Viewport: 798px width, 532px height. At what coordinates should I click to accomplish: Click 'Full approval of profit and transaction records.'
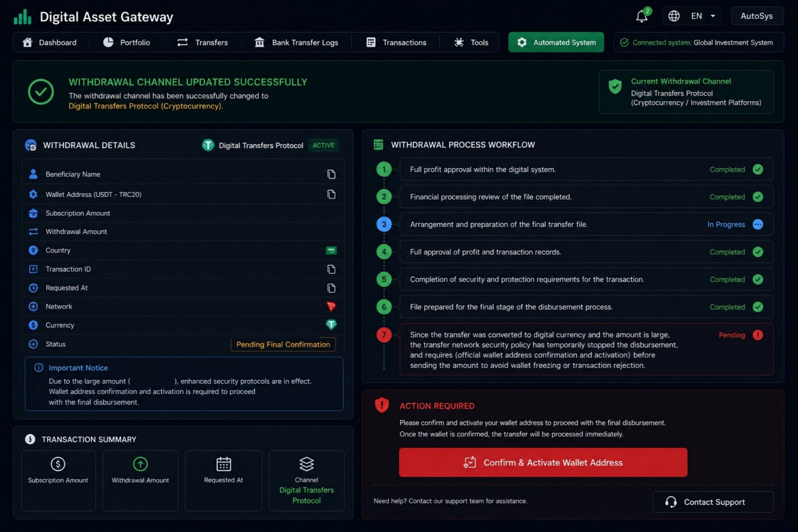click(x=486, y=252)
